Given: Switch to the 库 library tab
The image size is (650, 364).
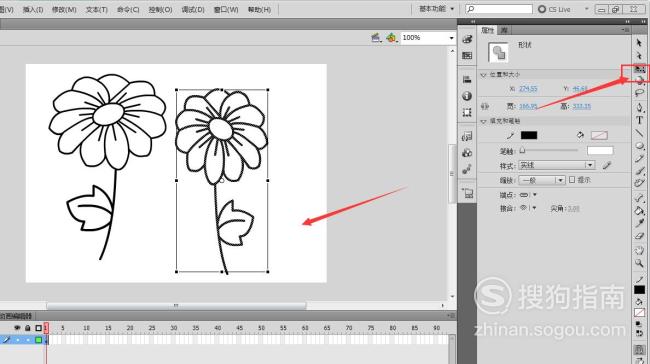Looking at the screenshot, I should pos(504,30).
